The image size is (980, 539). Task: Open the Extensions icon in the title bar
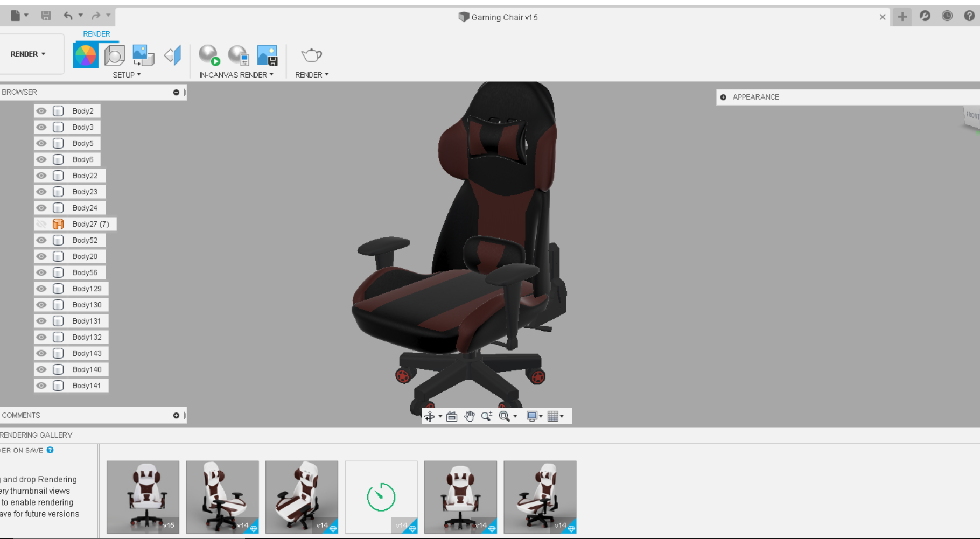tap(925, 16)
